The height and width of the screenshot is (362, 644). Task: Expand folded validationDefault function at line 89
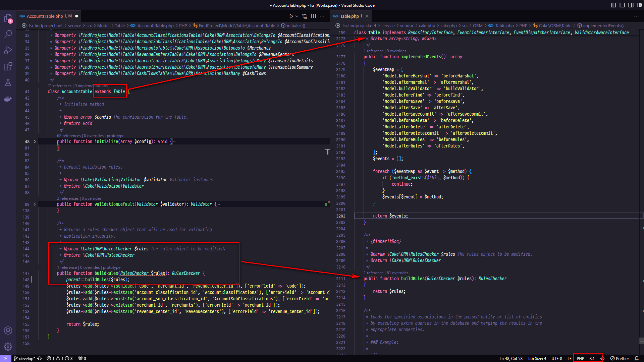pyautogui.click(x=35, y=204)
